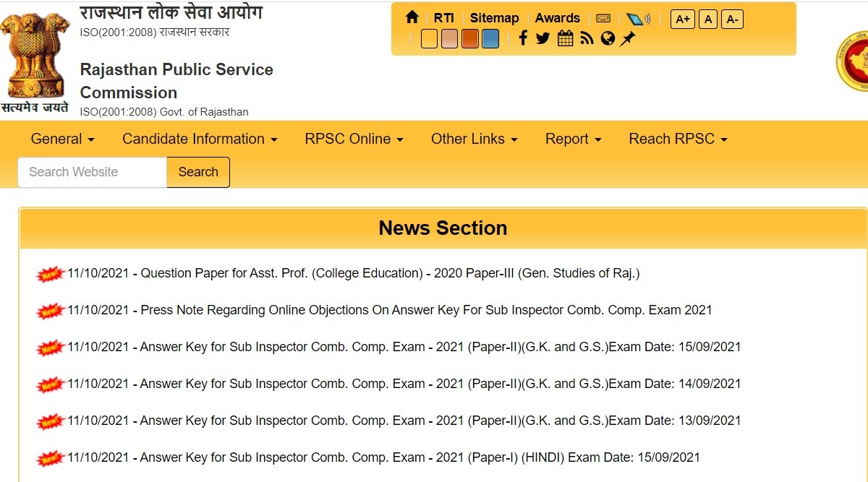Screen dimensions: 868x482
Task: Open the on-screen keyboard icon
Action: pyautogui.click(x=603, y=19)
